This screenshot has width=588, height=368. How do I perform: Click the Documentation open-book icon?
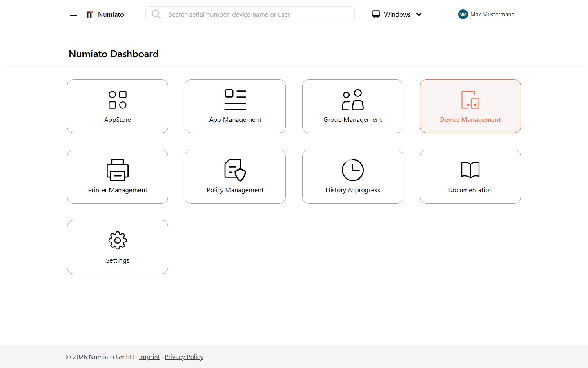470,170
